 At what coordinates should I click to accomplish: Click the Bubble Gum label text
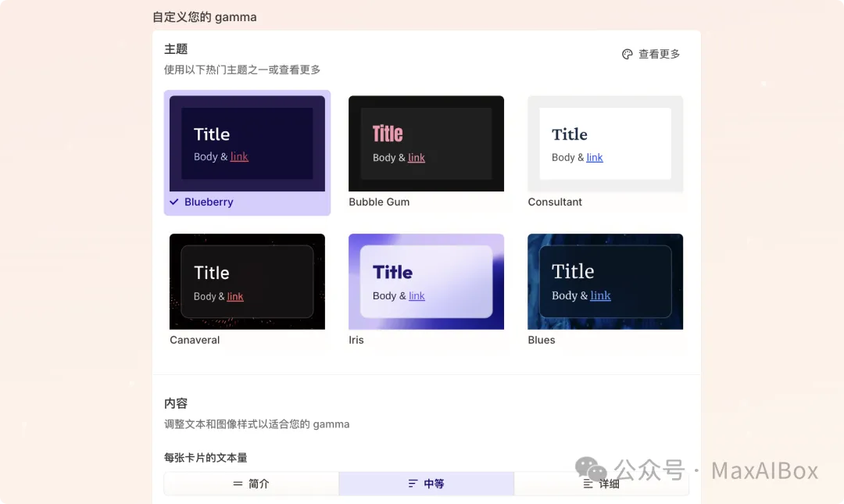click(379, 202)
